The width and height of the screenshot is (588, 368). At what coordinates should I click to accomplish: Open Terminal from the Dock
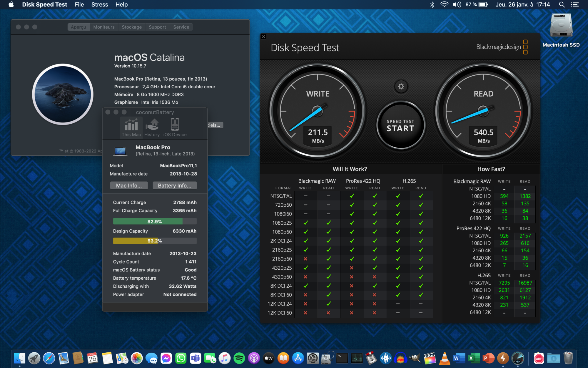342,358
